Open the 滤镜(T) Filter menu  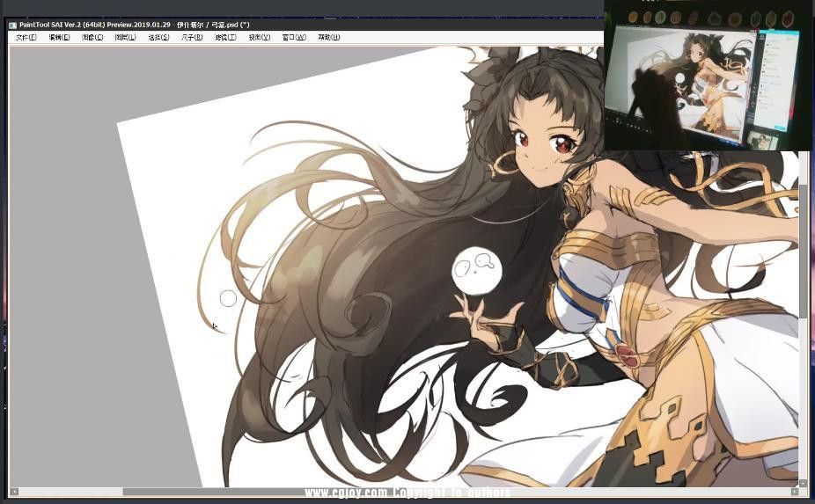coord(225,38)
